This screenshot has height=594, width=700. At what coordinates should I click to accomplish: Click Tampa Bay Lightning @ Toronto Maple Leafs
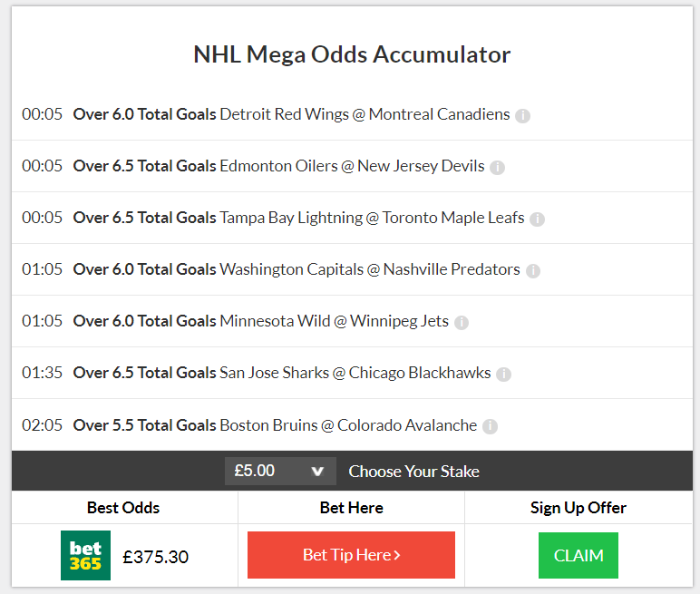click(x=298, y=219)
